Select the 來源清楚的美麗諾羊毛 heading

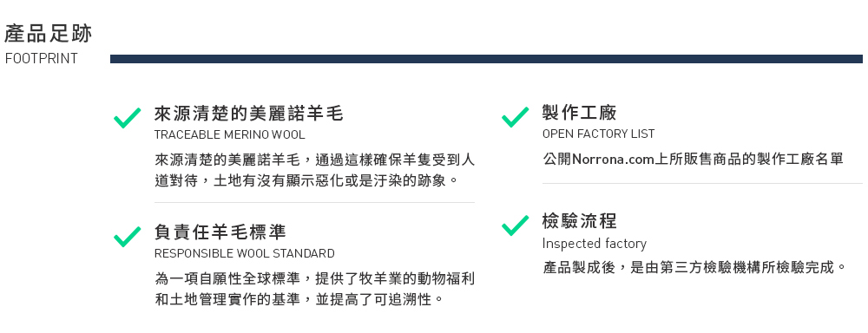(x=248, y=114)
